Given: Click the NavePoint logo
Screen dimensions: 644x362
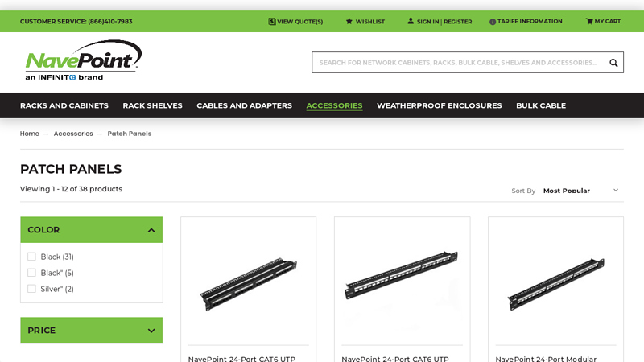Looking at the screenshot, I should point(84,60).
